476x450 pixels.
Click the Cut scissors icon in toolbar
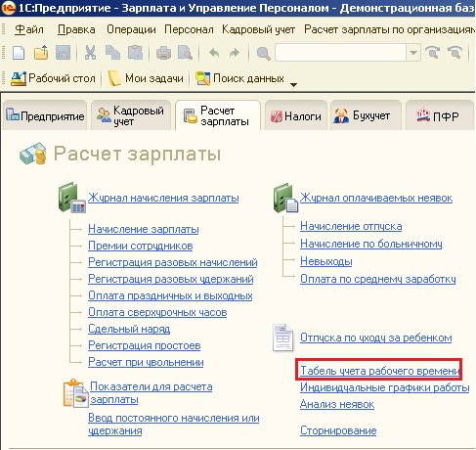90,53
